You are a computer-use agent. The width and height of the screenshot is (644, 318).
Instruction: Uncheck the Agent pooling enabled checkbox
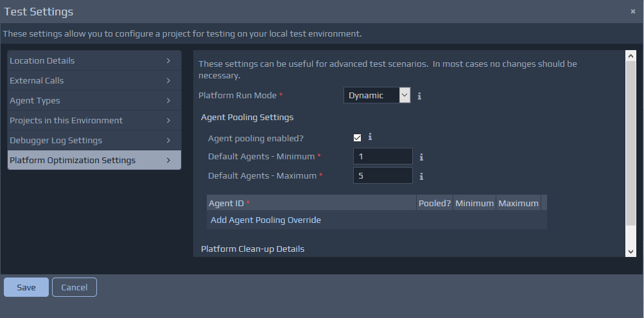coord(358,137)
